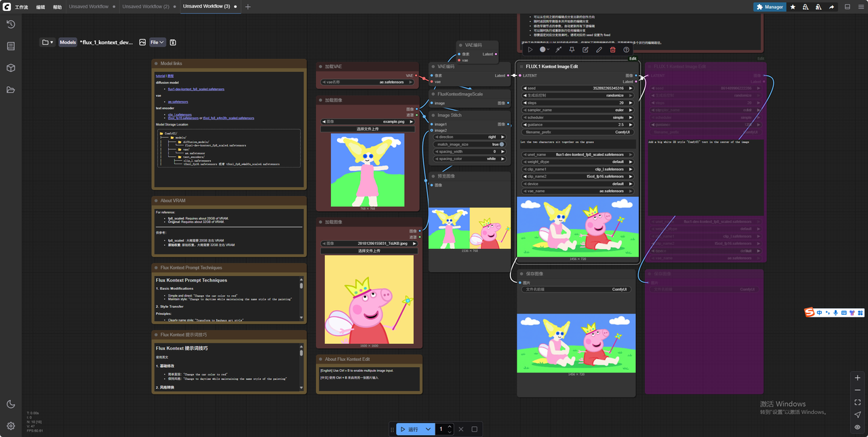
Task: Change spacing_color white combo
Action: [471, 159]
